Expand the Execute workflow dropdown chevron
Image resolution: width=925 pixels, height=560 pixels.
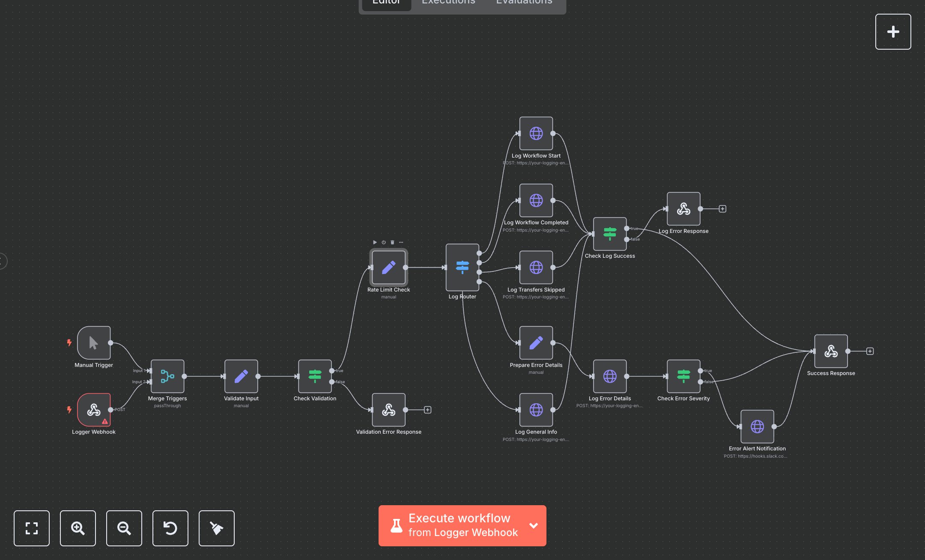533,526
